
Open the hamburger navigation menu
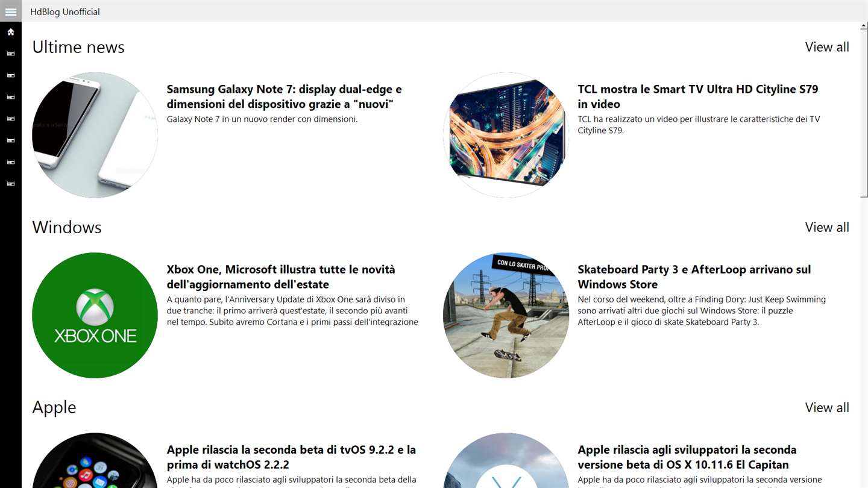click(11, 11)
